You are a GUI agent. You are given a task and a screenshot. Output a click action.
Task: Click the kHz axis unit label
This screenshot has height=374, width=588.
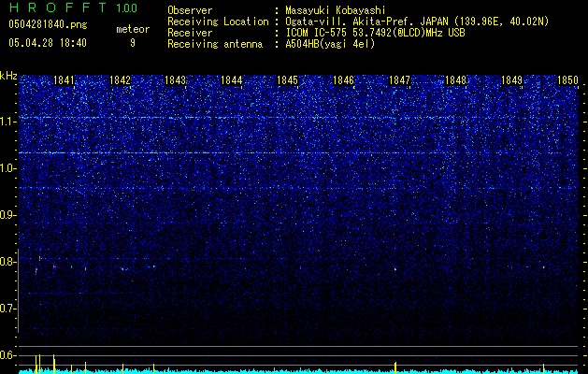coord(8,76)
